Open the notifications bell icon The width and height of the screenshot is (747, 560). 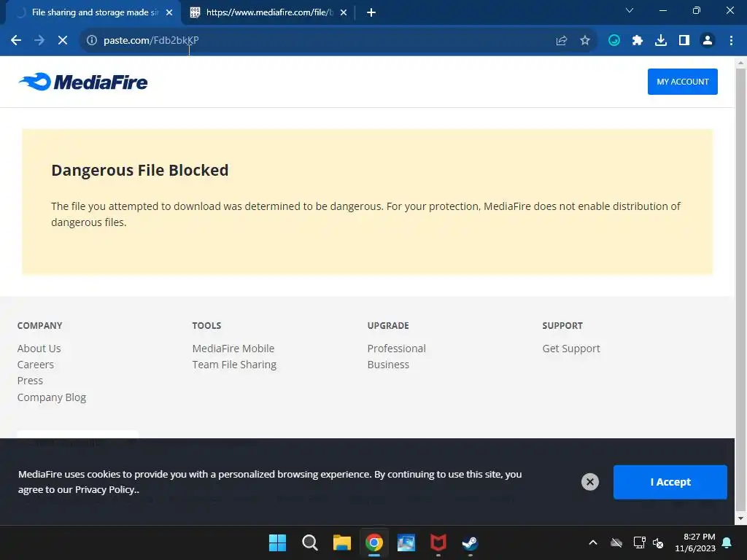click(x=727, y=542)
